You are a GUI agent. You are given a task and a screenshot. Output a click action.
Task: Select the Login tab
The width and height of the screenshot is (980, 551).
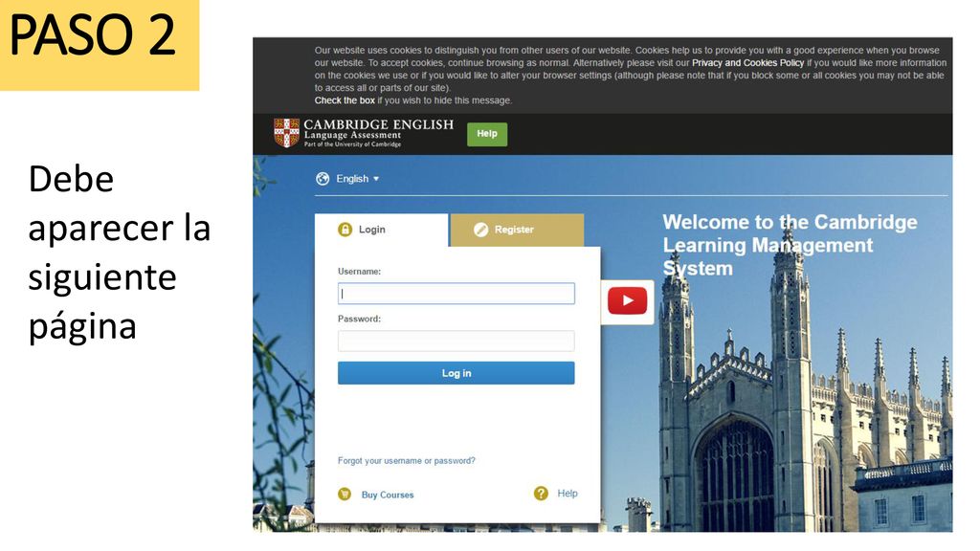point(381,230)
